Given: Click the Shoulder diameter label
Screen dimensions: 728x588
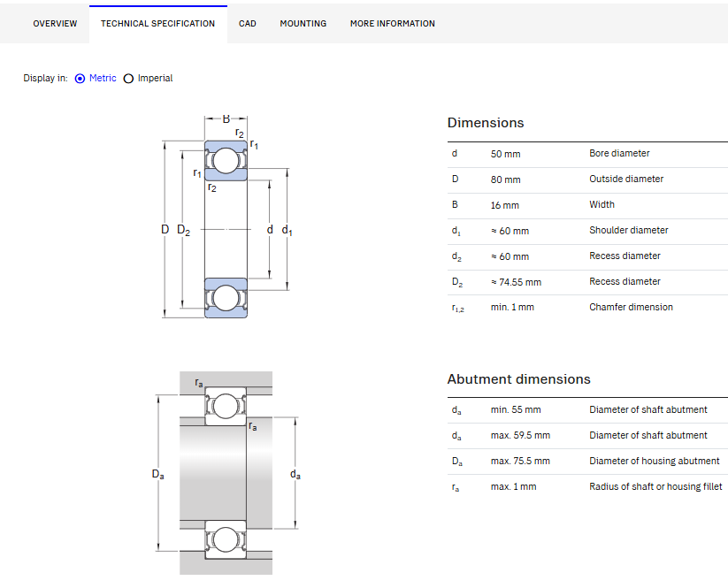Looking at the screenshot, I should [x=629, y=230].
